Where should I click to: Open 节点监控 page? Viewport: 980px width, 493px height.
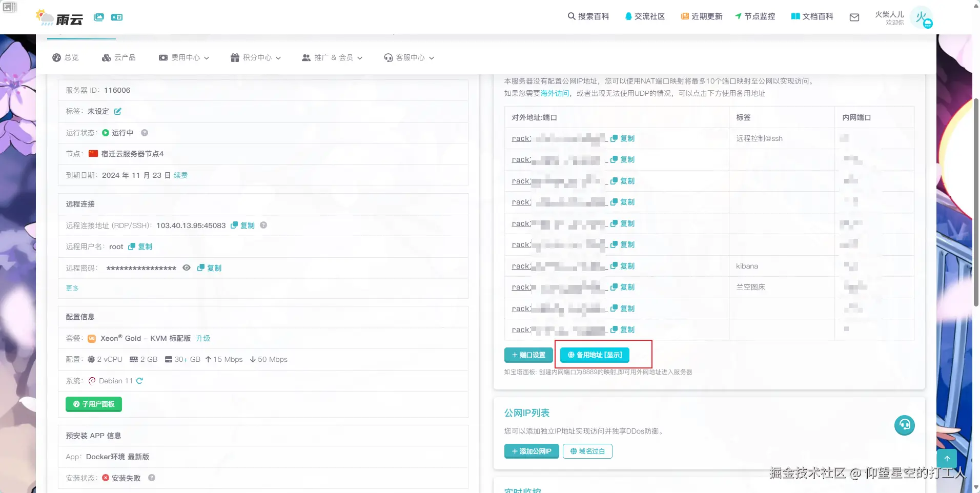click(755, 16)
